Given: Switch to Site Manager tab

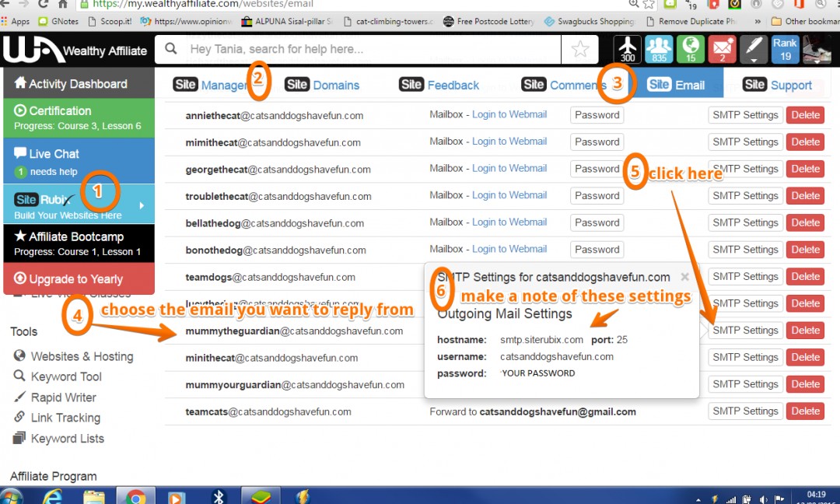Looking at the screenshot, I should click(210, 85).
